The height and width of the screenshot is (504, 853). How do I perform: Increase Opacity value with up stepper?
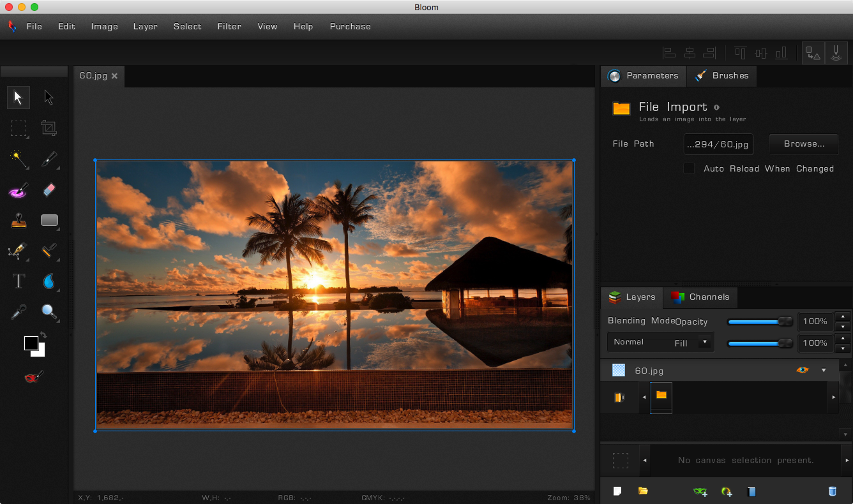(842, 316)
